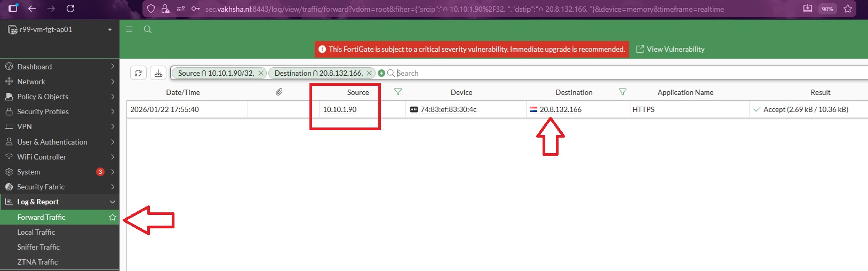Click the download log icon button
The image size is (868, 271).
[x=158, y=73]
